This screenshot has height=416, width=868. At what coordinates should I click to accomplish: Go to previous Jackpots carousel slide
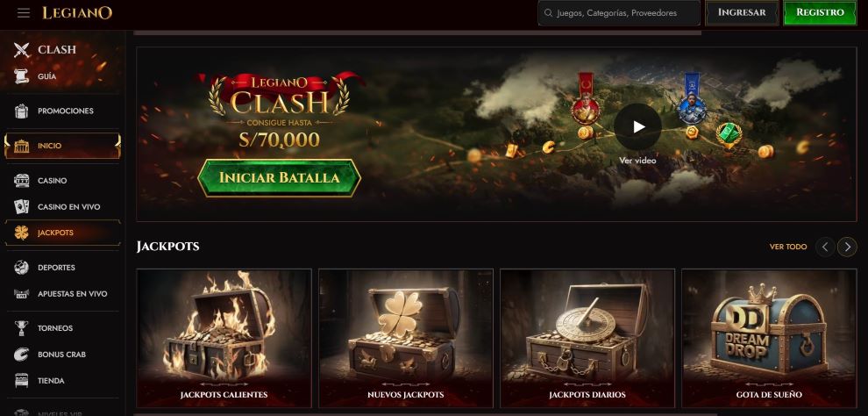(x=825, y=247)
